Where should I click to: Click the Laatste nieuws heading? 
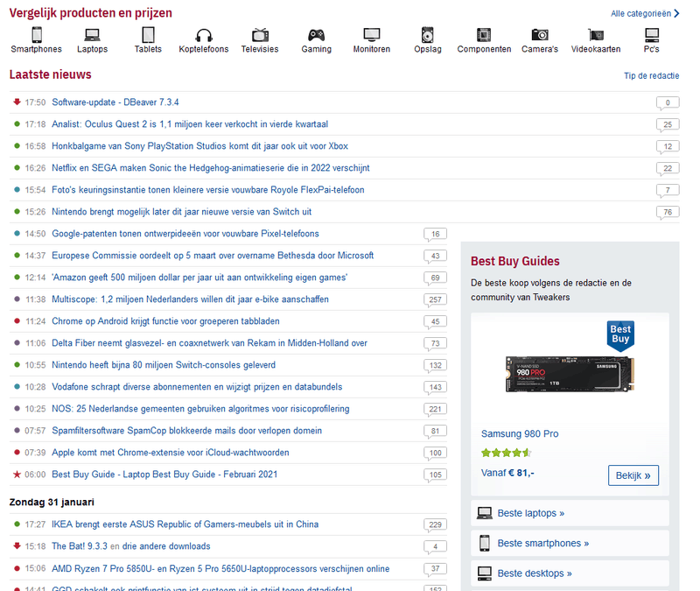tap(51, 74)
